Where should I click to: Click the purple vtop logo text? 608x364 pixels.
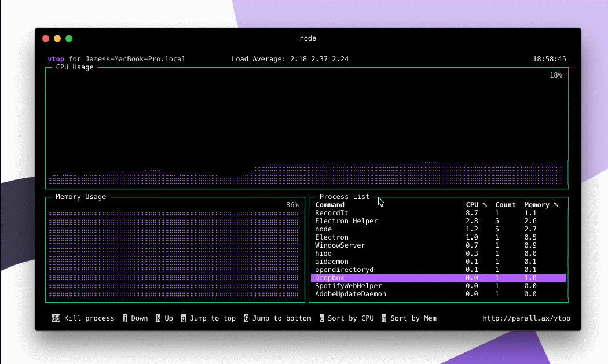point(56,58)
